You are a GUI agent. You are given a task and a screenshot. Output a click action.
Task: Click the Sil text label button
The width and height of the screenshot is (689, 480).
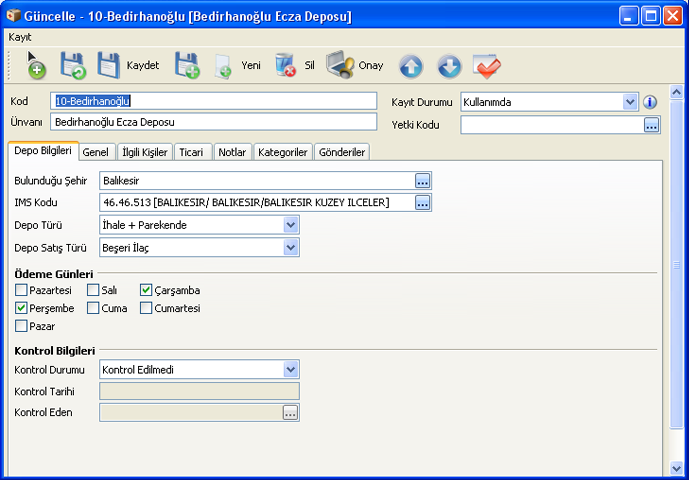tap(309, 65)
